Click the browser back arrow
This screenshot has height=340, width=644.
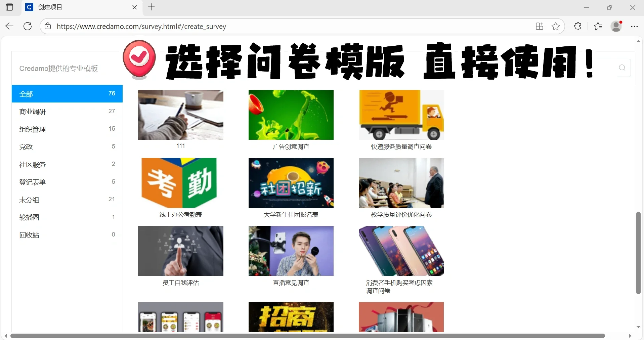(x=9, y=26)
